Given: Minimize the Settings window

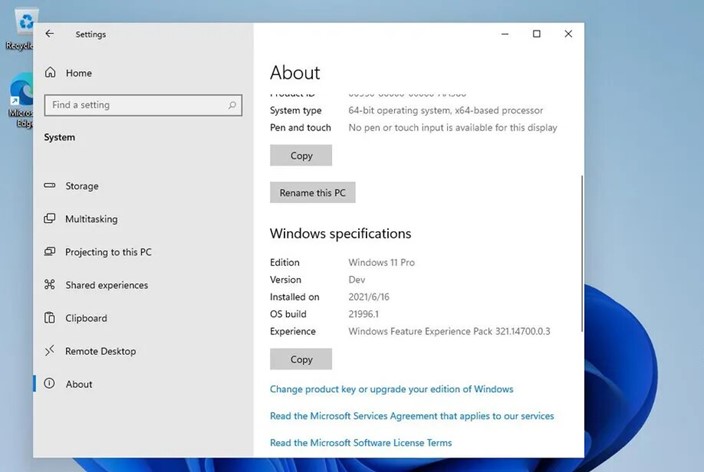Looking at the screenshot, I should click(505, 34).
